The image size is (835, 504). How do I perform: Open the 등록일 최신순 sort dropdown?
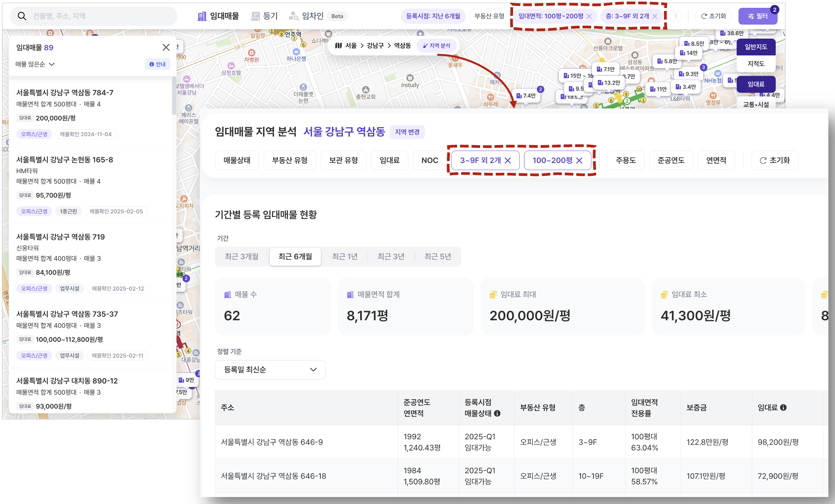tap(270, 369)
